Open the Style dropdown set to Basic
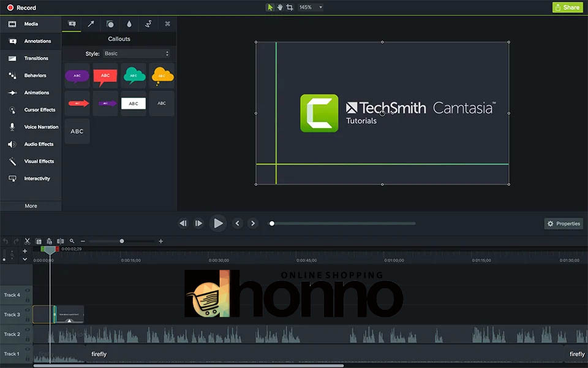 [x=136, y=54]
